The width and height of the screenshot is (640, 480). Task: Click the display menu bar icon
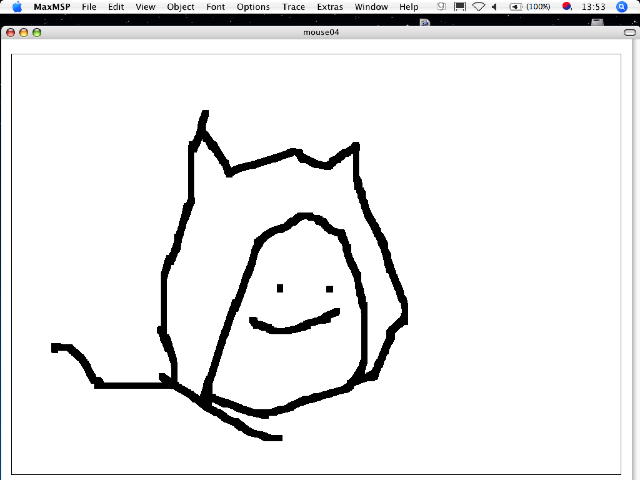point(460,7)
